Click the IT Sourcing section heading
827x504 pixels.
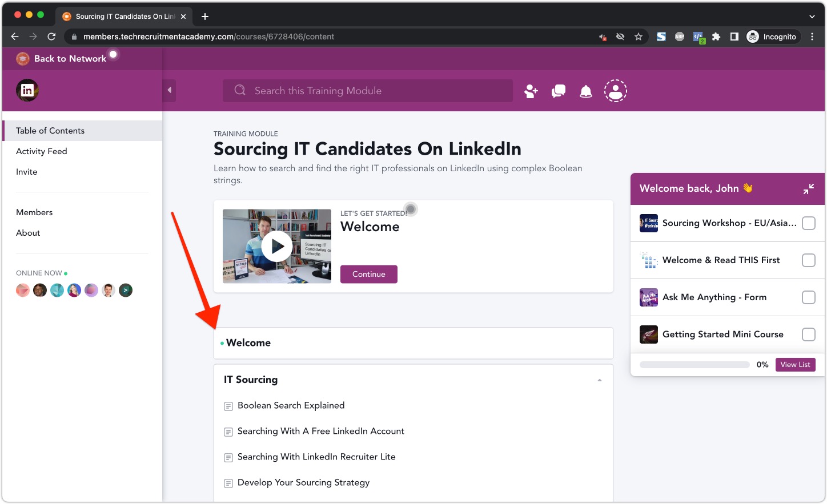[x=251, y=380]
